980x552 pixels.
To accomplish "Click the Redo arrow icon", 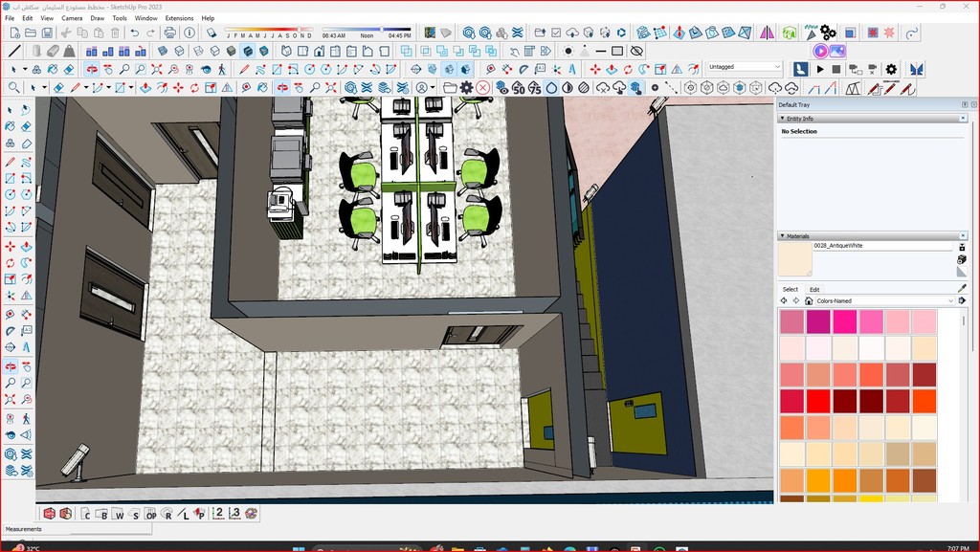I will click(150, 33).
